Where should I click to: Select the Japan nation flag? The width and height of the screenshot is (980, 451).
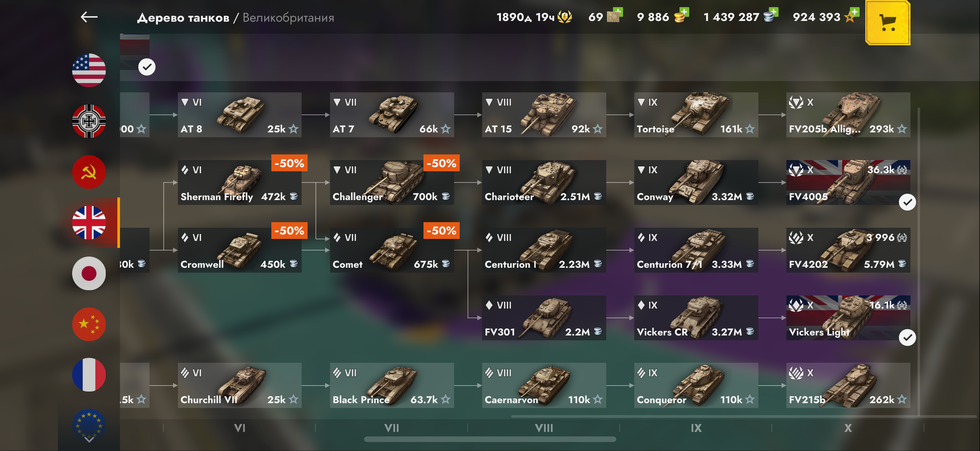pyautogui.click(x=89, y=273)
